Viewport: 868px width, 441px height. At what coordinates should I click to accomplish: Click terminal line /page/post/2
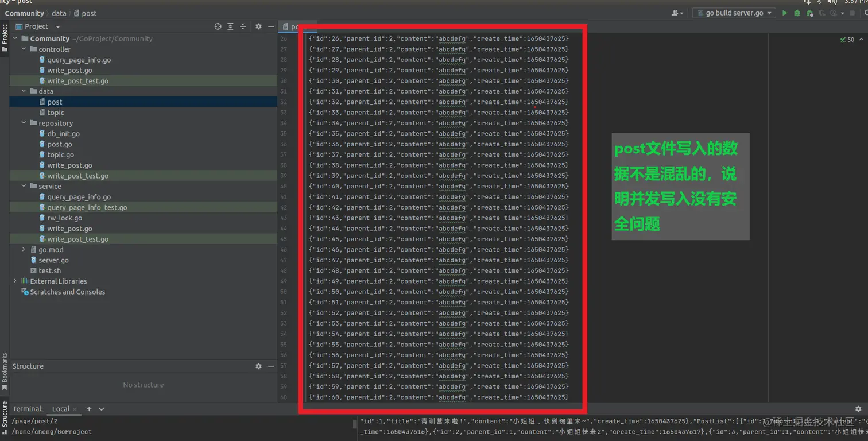click(x=35, y=421)
